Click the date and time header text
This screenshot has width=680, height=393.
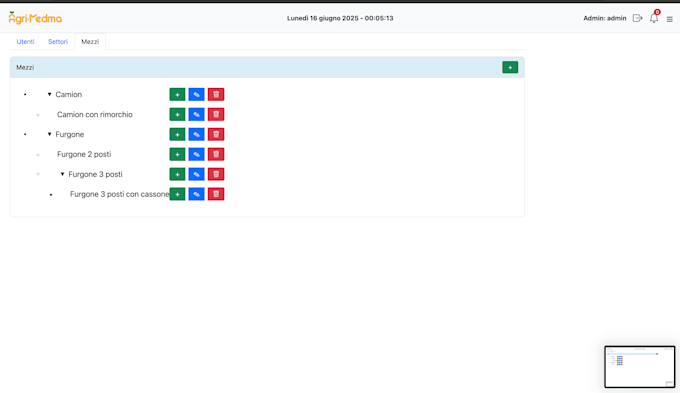click(x=340, y=18)
